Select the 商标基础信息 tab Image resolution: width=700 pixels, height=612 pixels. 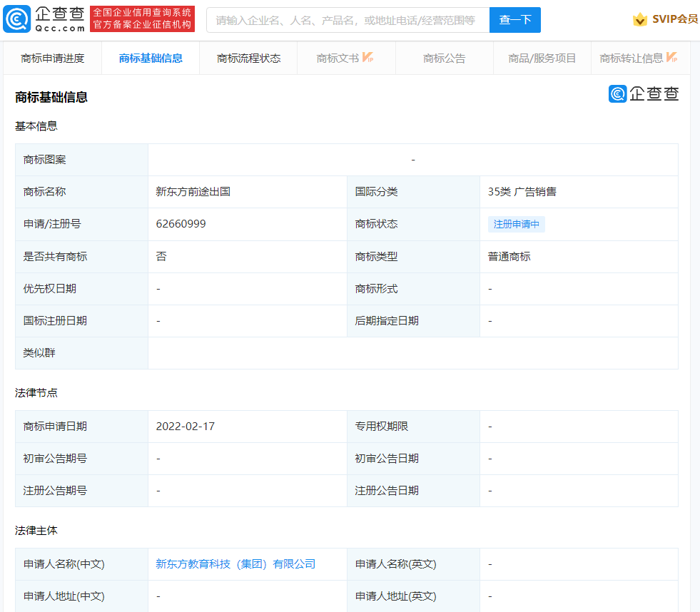point(151,58)
